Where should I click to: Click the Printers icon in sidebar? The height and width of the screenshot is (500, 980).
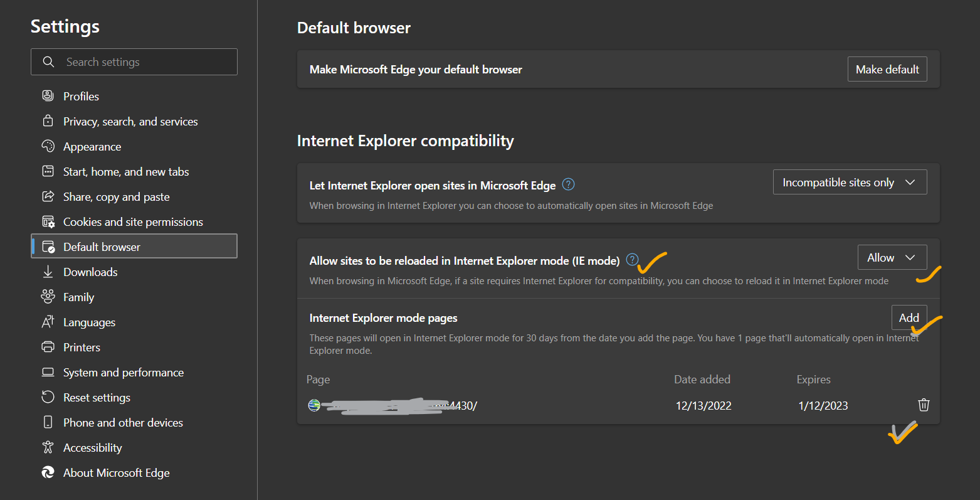click(x=48, y=347)
